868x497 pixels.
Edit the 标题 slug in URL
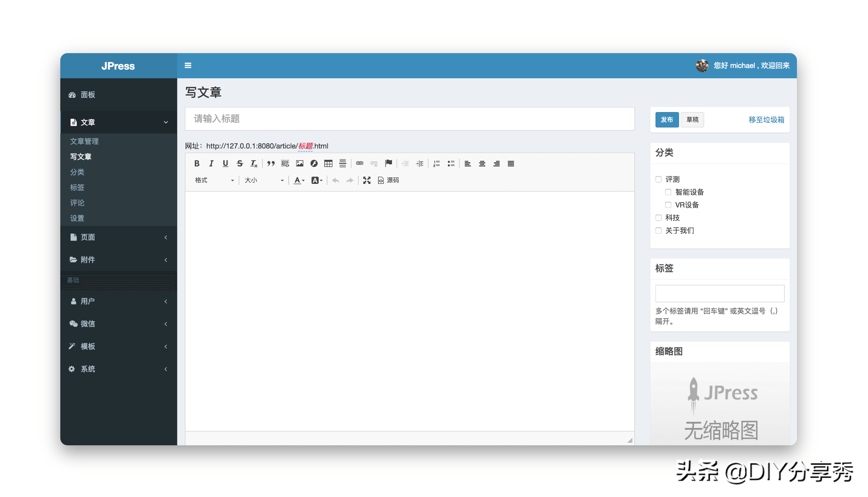click(305, 146)
